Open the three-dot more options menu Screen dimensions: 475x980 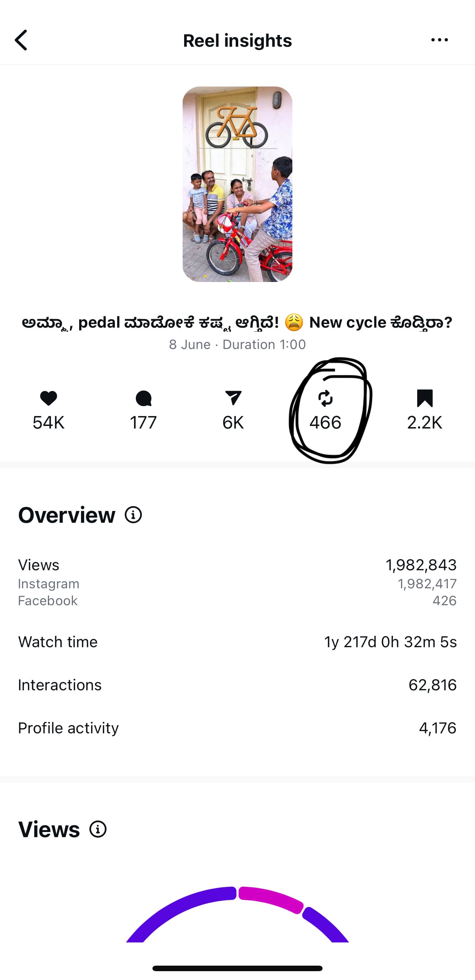(x=439, y=40)
